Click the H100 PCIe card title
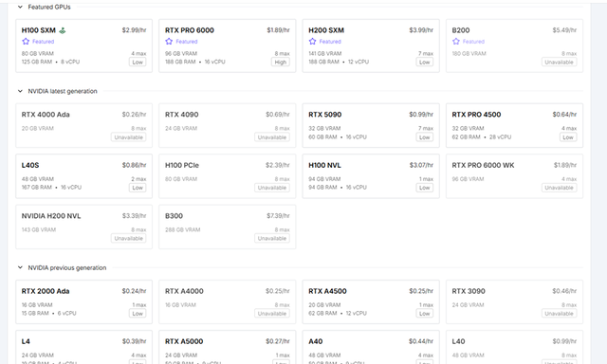This screenshot has width=607, height=364. pyautogui.click(x=182, y=165)
